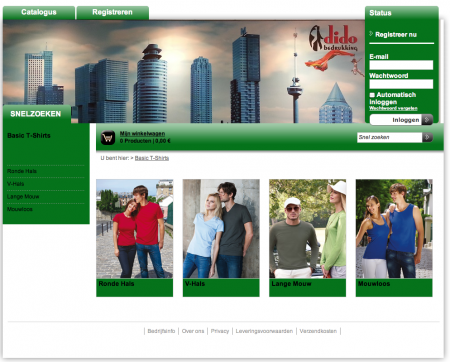Image resolution: width=450 pixels, height=362 pixels.
Task: Open the Privacy footer link
Action: (220, 331)
